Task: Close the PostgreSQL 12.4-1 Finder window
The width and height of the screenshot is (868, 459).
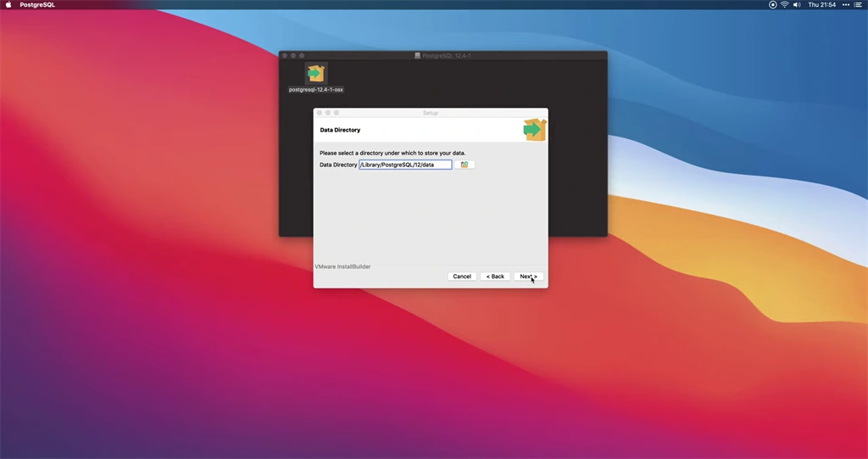Action: (x=285, y=55)
